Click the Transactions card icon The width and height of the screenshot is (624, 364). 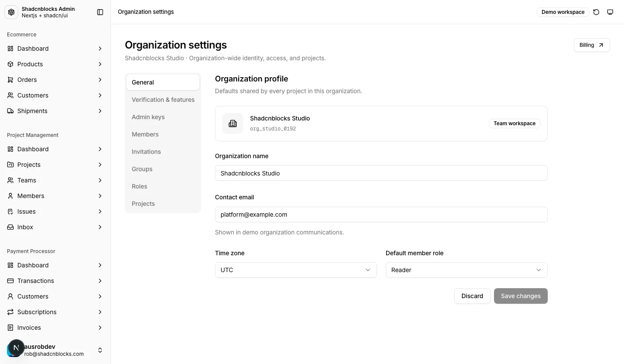[10, 281]
